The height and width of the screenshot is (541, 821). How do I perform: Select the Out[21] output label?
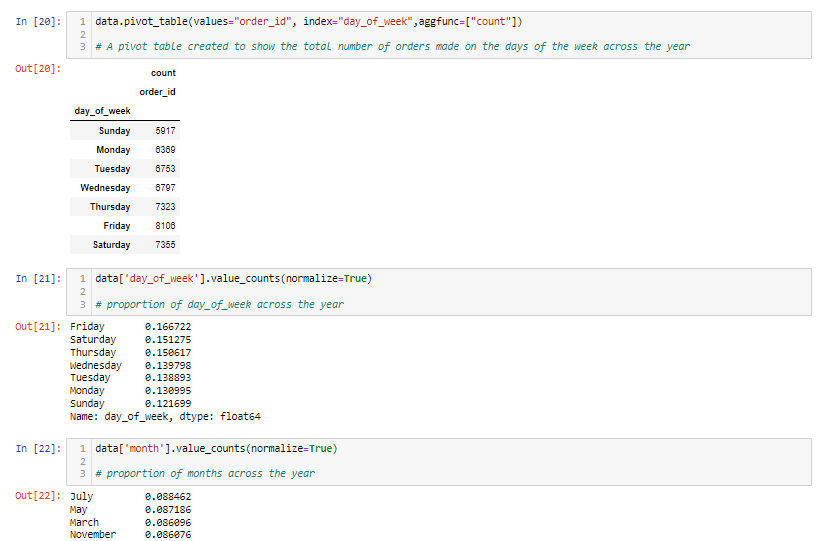pyautogui.click(x=38, y=327)
